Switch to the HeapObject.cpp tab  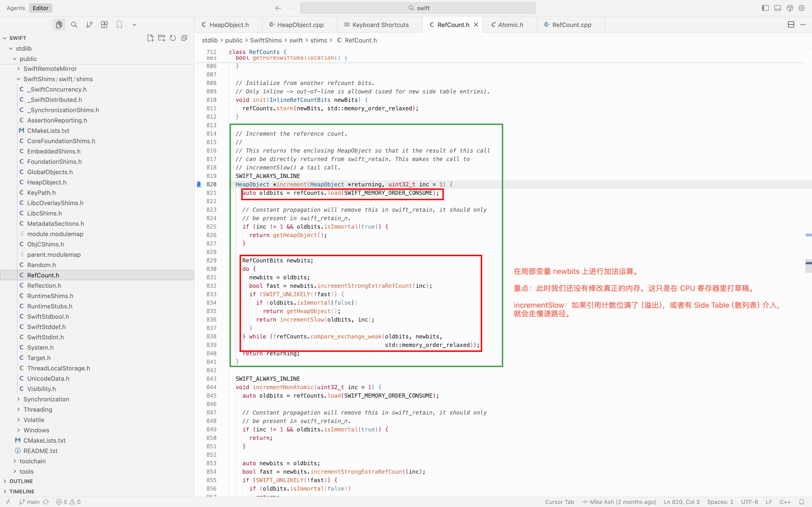[300, 25]
